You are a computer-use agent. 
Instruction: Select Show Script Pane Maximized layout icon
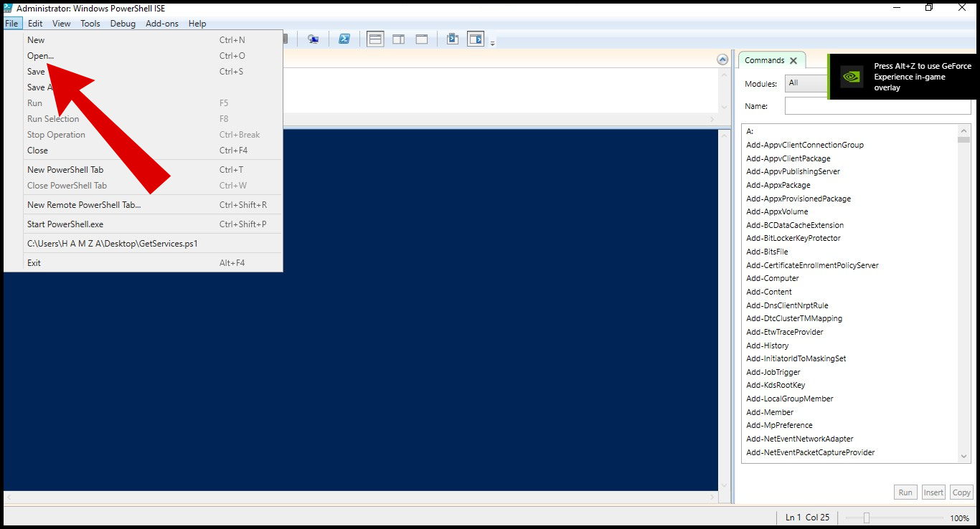422,39
